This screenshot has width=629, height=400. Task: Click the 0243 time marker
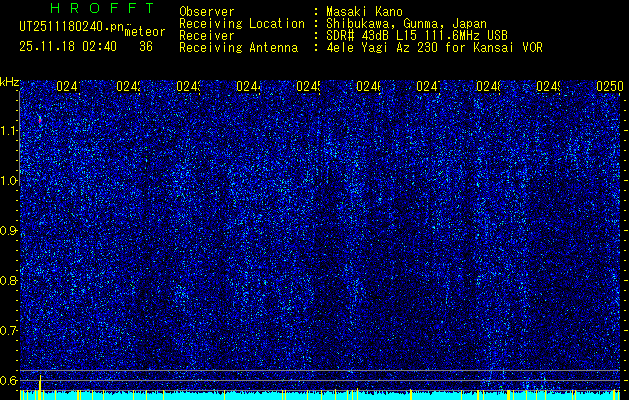tap(188, 86)
